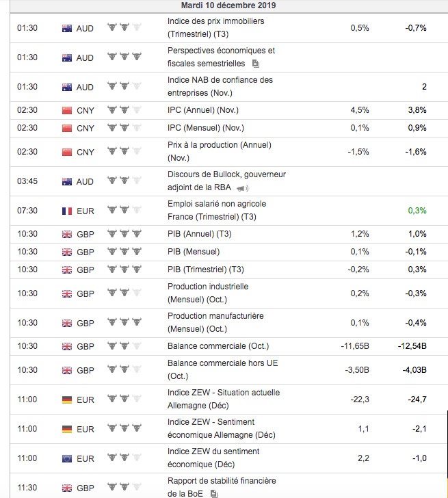Open the Balance commerciale hors UE event

(x=223, y=369)
